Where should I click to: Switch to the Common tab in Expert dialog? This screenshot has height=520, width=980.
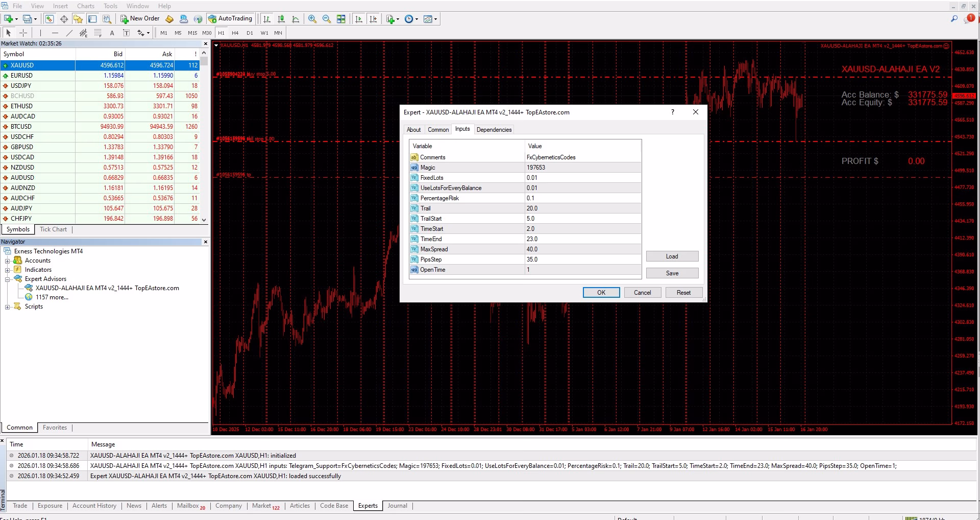438,130
